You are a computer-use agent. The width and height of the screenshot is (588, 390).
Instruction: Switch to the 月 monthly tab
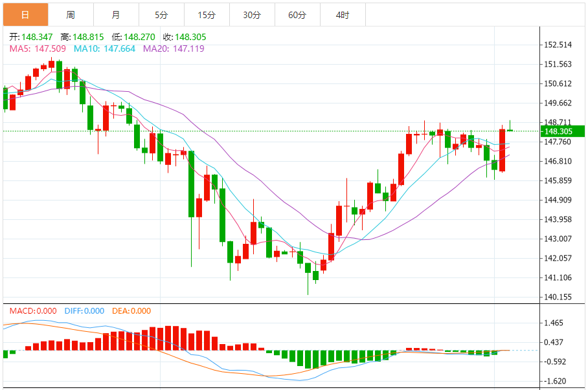(x=117, y=15)
